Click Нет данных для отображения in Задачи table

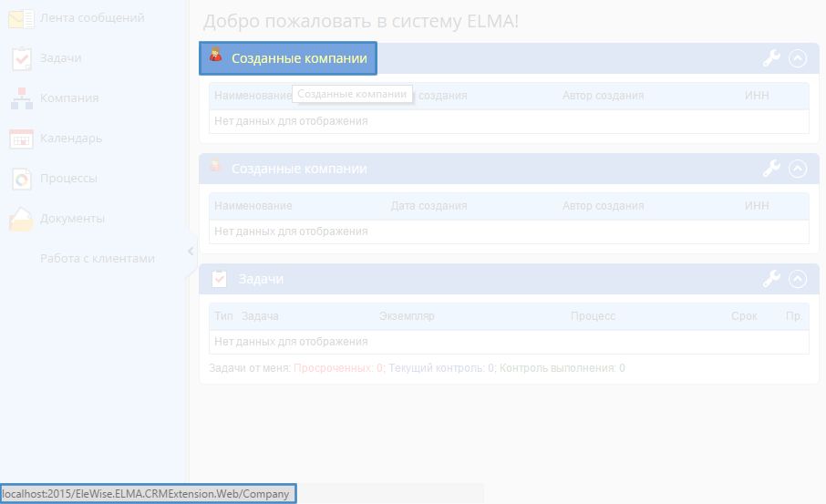click(x=291, y=341)
